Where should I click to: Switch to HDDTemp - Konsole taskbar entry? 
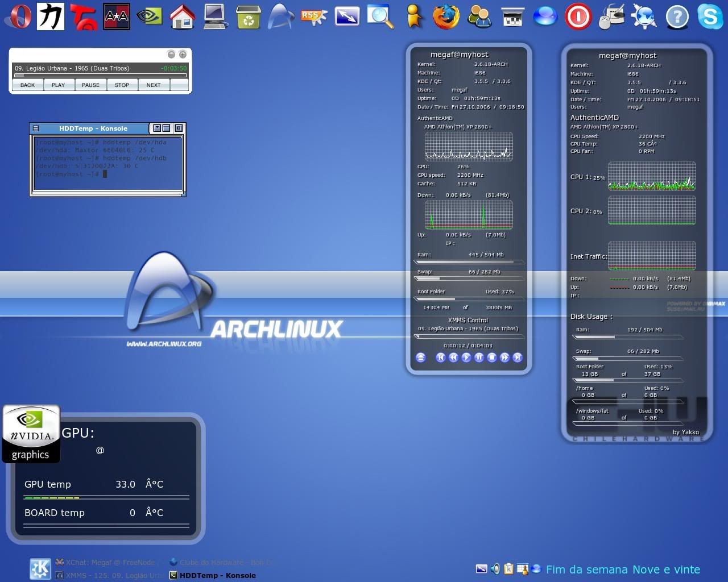[x=213, y=575]
